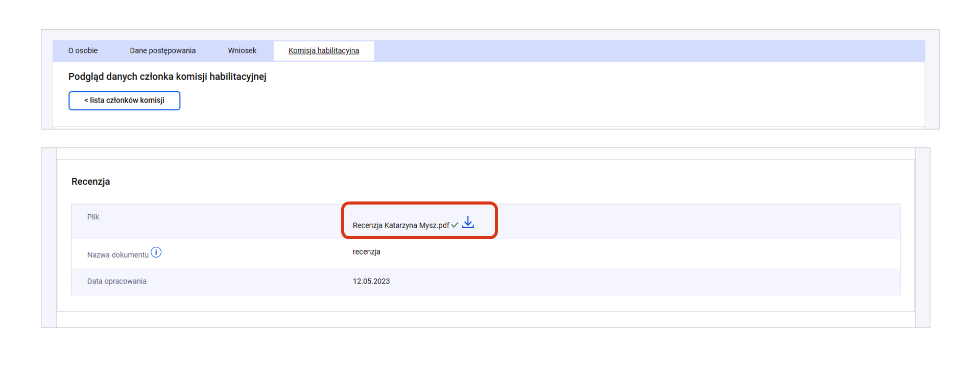Viewport: 980px width, 380px height.
Task: Click the Nazwa dokumentu label text
Action: coord(117,255)
